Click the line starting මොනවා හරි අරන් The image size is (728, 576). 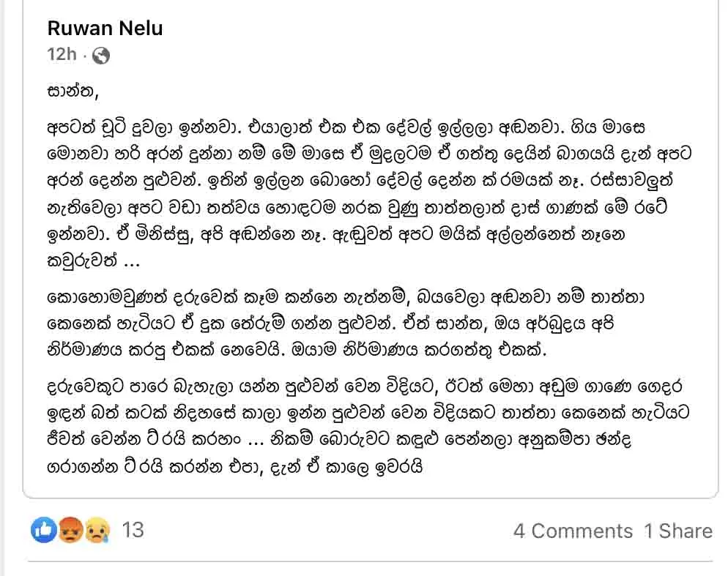click(369, 154)
